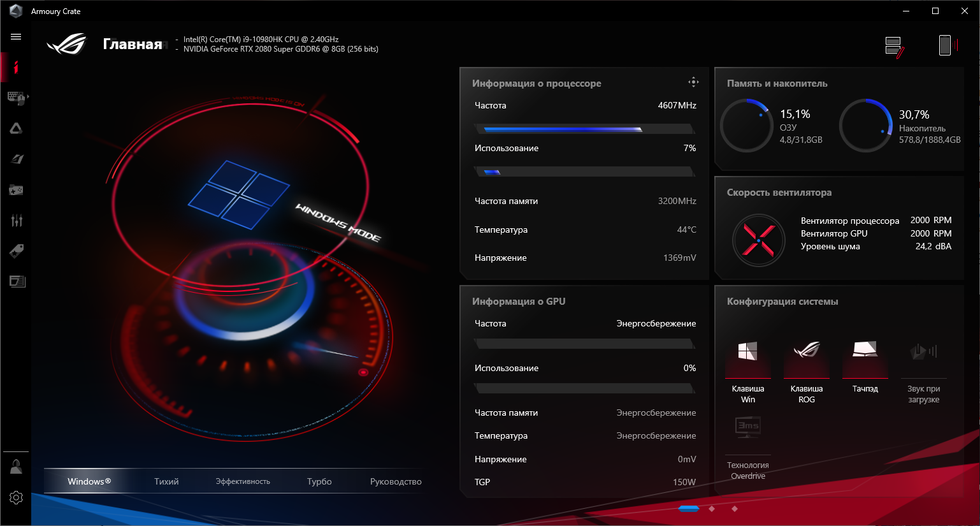Toggle the Win key setting

[748, 371]
